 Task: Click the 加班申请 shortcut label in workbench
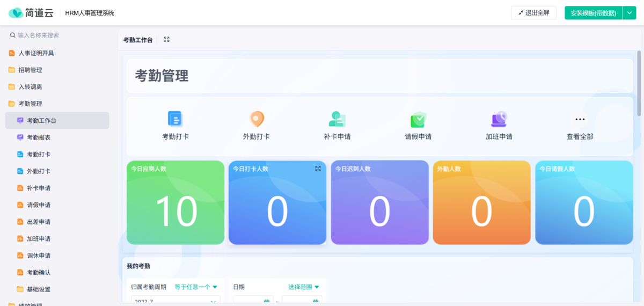[499, 137]
